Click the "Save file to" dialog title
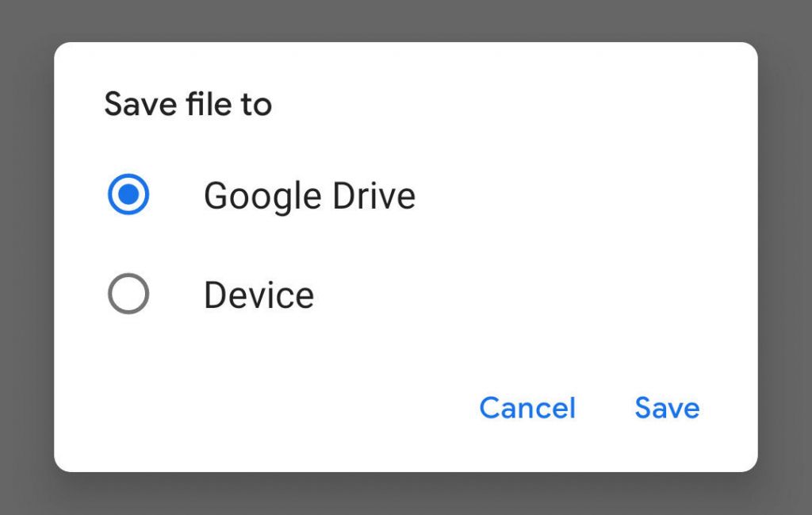 [188, 105]
